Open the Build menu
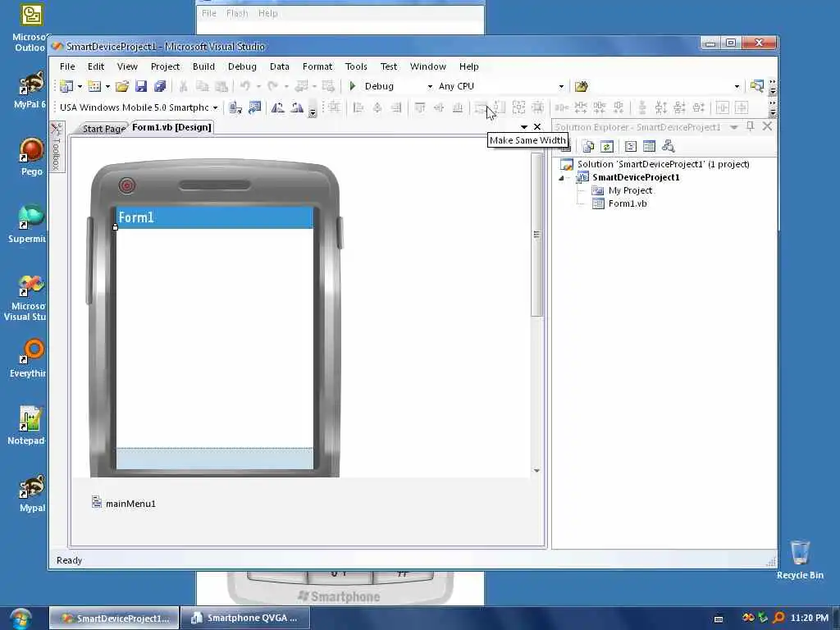This screenshot has width=840, height=630. pos(203,66)
